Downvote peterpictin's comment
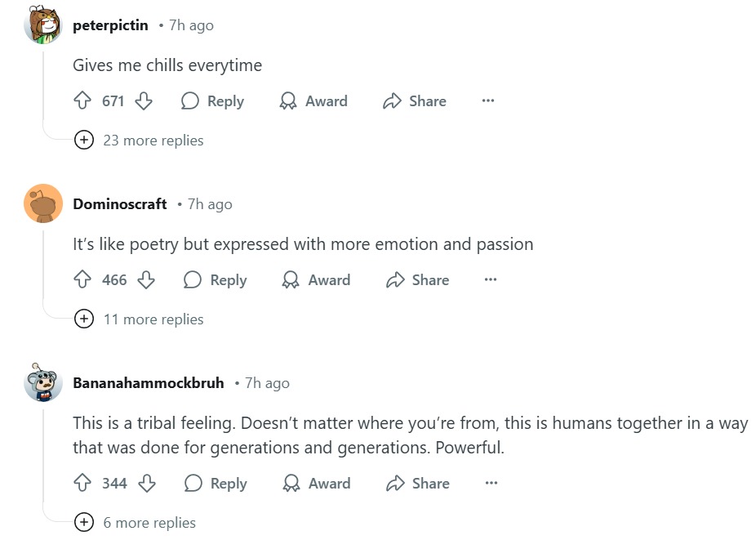This screenshot has width=756, height=540. click(x=144, y=101)
